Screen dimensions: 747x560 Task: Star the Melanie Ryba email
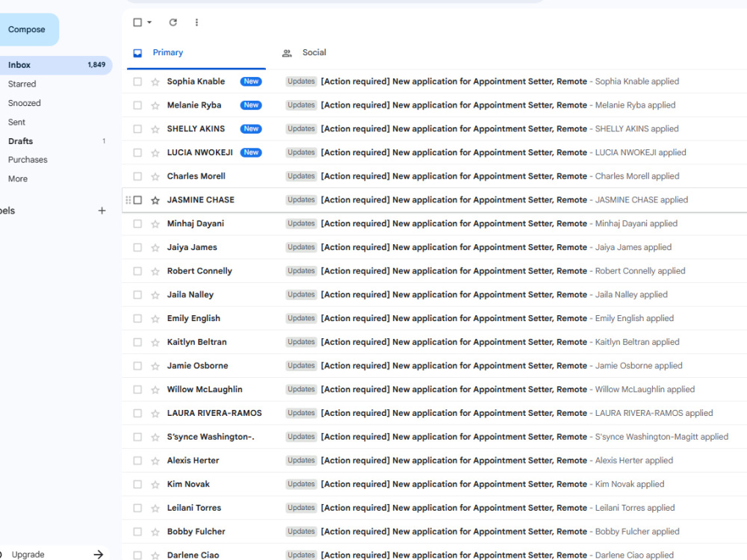pyautogui.click(x=155, y=105)
